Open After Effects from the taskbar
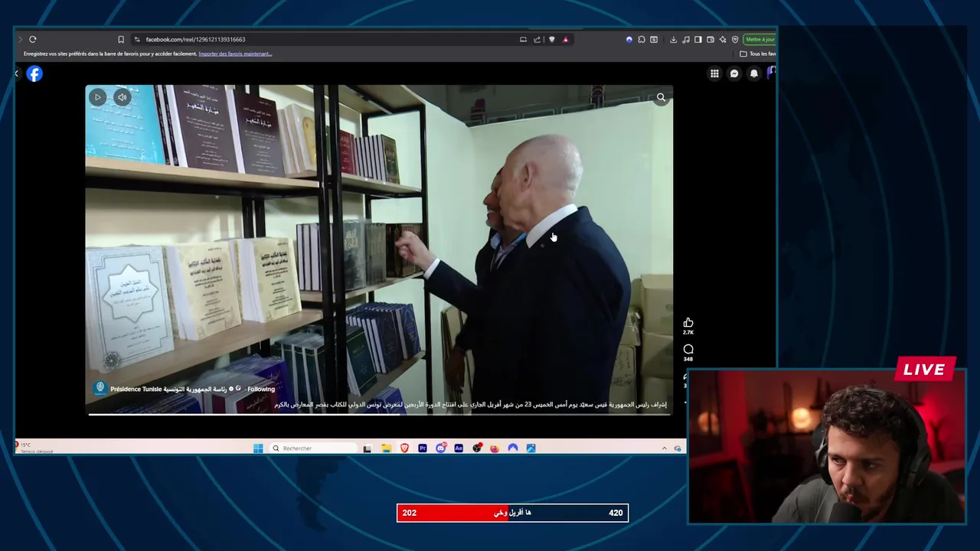The image size is (980, 551). (x=459, y=448)
